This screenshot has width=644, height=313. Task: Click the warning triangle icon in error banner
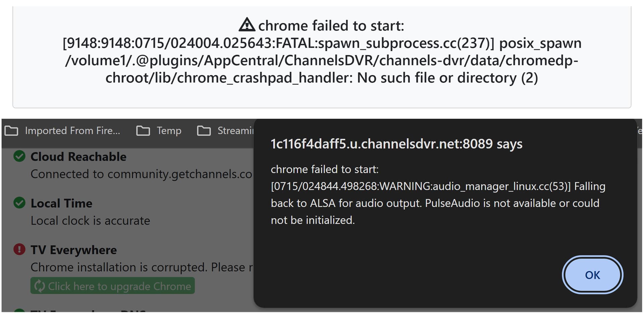(247, 25)
